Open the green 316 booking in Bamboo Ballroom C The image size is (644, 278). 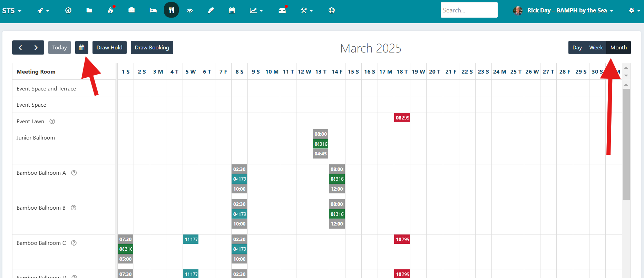126,249
